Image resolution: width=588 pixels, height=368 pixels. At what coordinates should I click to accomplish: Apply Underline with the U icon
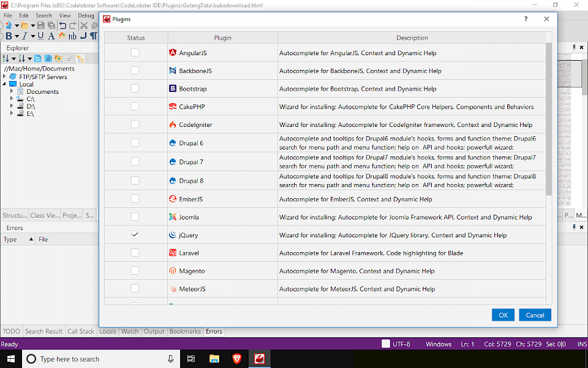pos(40,36)
